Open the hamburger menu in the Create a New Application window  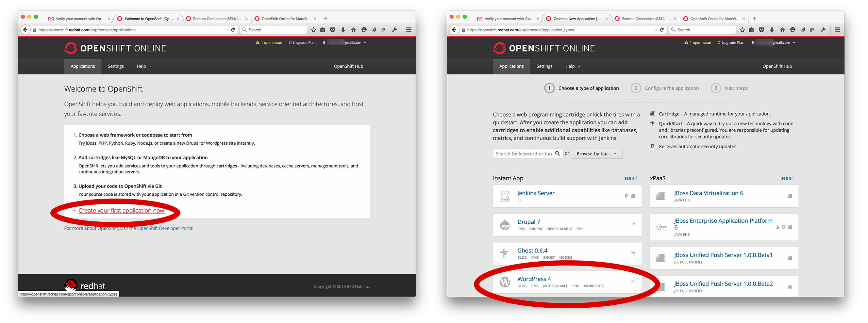[x=838, y=30]
